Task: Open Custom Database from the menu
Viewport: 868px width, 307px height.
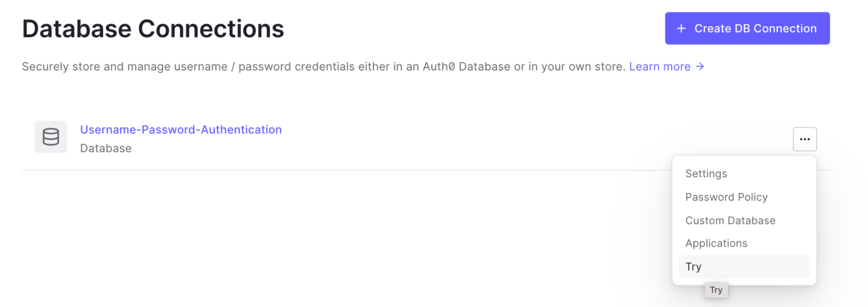Action: pyautogui.click(x=730, y=220)
